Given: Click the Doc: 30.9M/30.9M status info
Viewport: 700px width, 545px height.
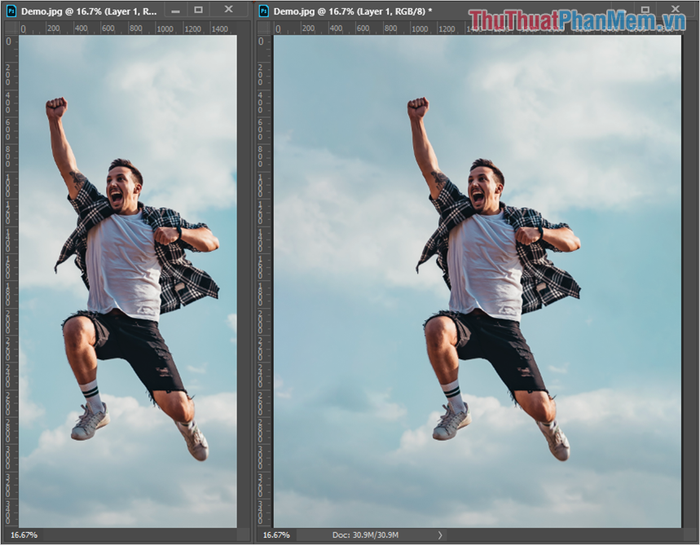Looking at the screenshot, I should pos(365,535).
